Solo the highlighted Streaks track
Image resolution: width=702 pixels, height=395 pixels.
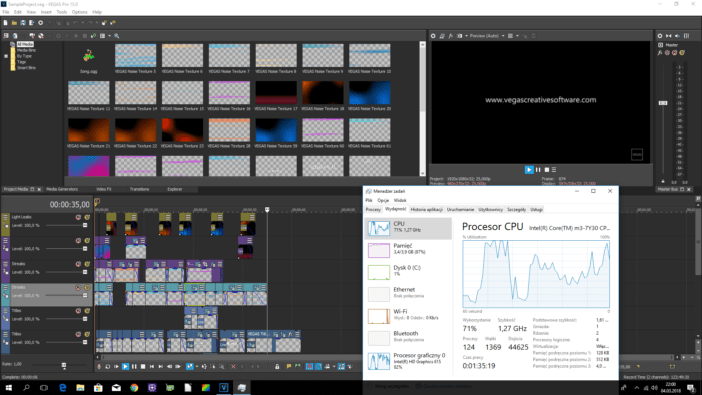pyautogui.click(x=87, y=287)
